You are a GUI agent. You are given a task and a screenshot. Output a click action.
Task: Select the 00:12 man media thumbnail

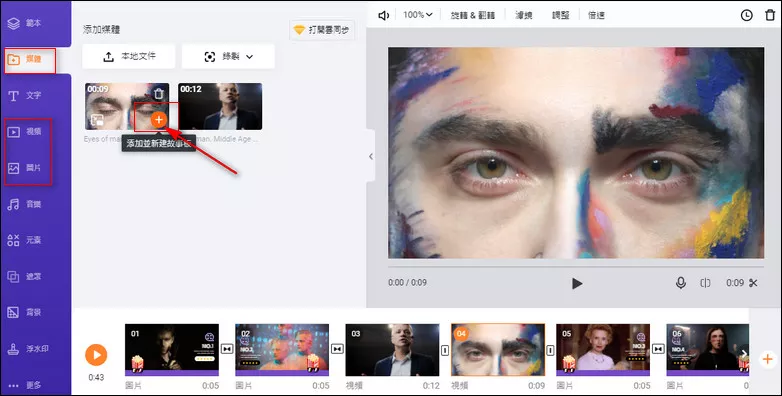(x=220, y=106)
